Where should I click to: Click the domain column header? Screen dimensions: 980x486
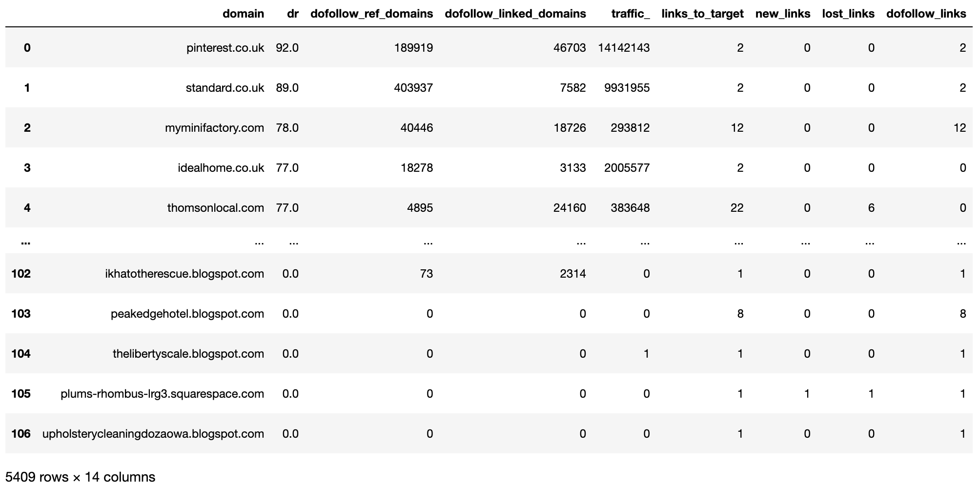point(243,13)
